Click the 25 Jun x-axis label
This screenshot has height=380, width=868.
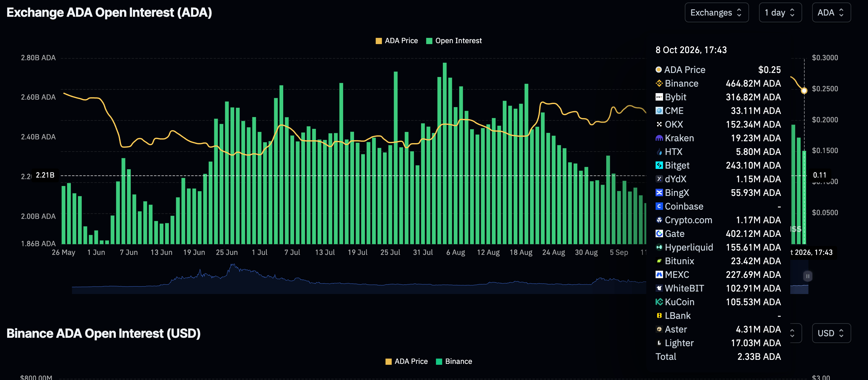tap(227, 252)
